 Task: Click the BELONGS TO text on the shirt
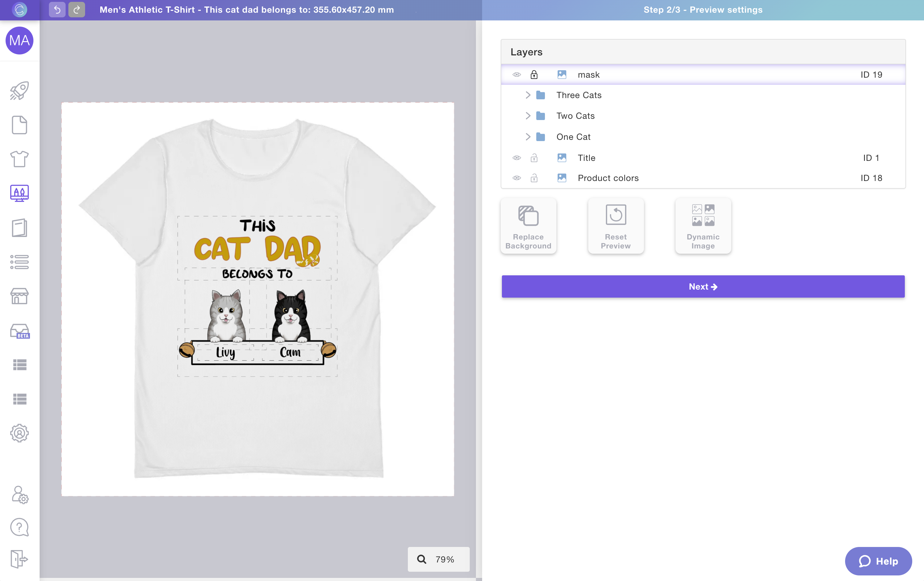(257, 274)
